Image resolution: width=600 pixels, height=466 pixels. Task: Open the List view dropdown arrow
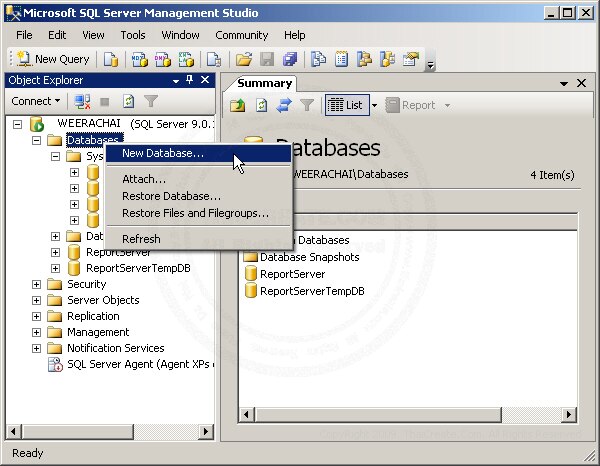click(375, 105)
